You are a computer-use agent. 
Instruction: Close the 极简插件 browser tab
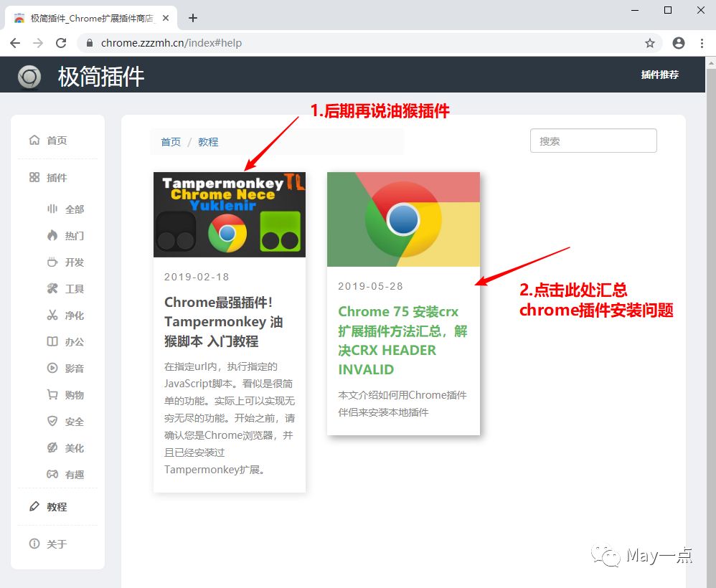pyautogui.click(x=166, y=18)
